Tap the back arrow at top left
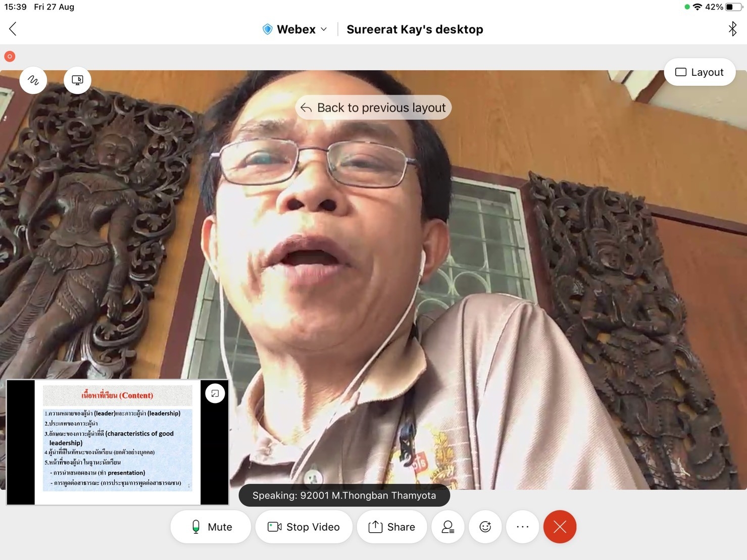 point(13,29)
